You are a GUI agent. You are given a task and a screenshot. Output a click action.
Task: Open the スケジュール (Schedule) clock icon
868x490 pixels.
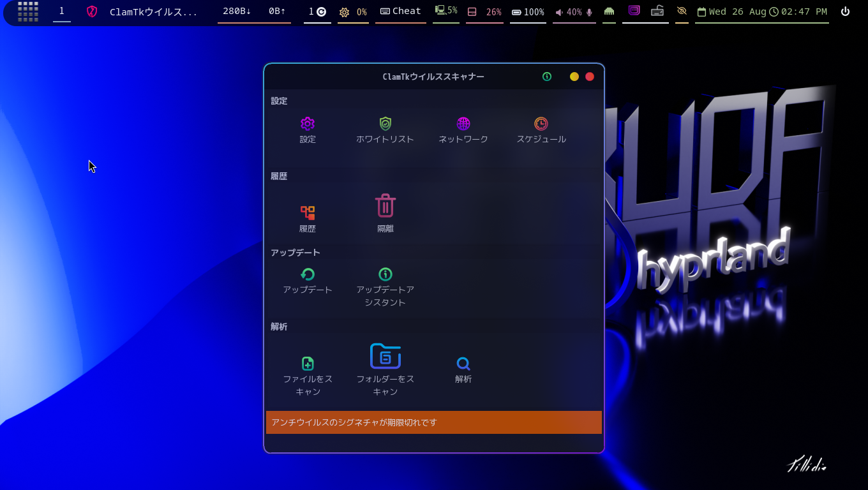click(x=541, y=124)
